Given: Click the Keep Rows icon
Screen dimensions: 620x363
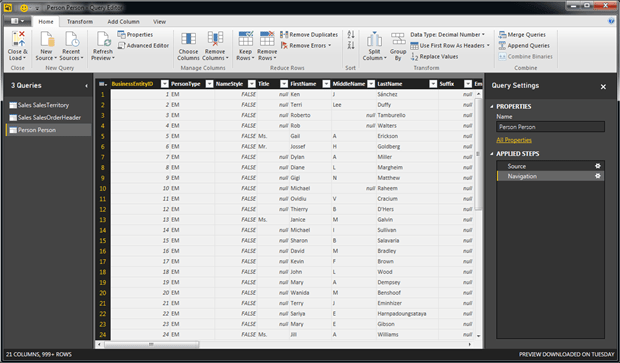Looking at the screenshot, I should [x=246, y=39].
